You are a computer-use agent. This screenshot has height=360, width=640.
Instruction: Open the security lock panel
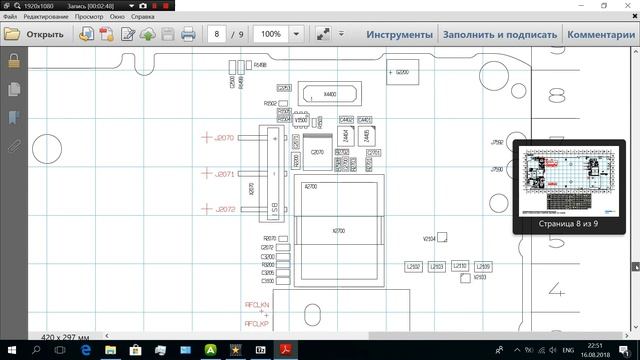click(x=14, y=61)
